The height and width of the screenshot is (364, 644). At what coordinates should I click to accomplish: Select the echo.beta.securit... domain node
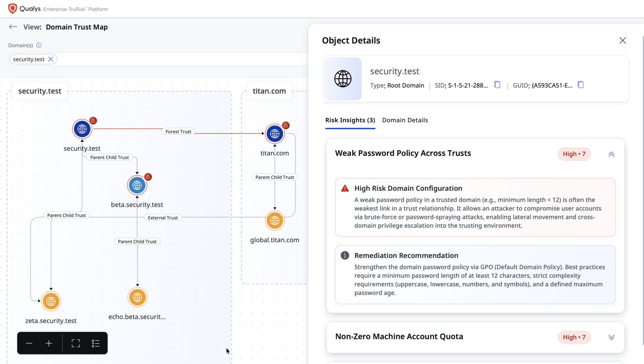(137, 297)
